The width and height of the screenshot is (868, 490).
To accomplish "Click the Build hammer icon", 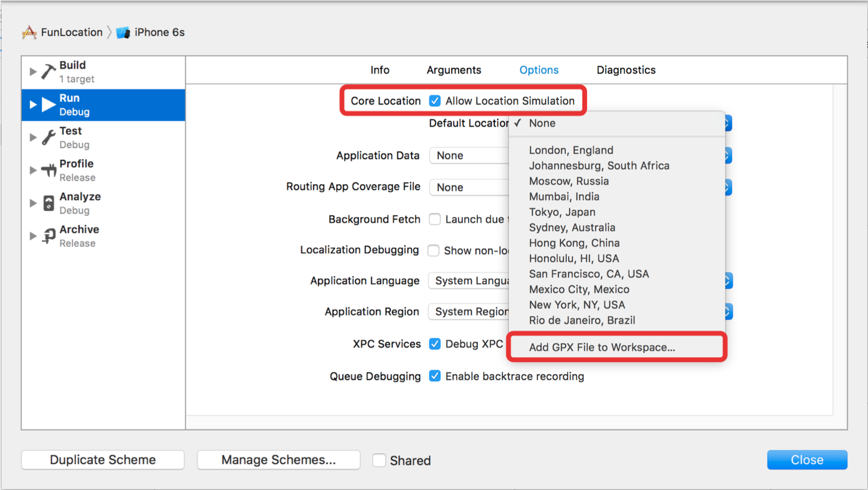I will [x=48, y=72].
